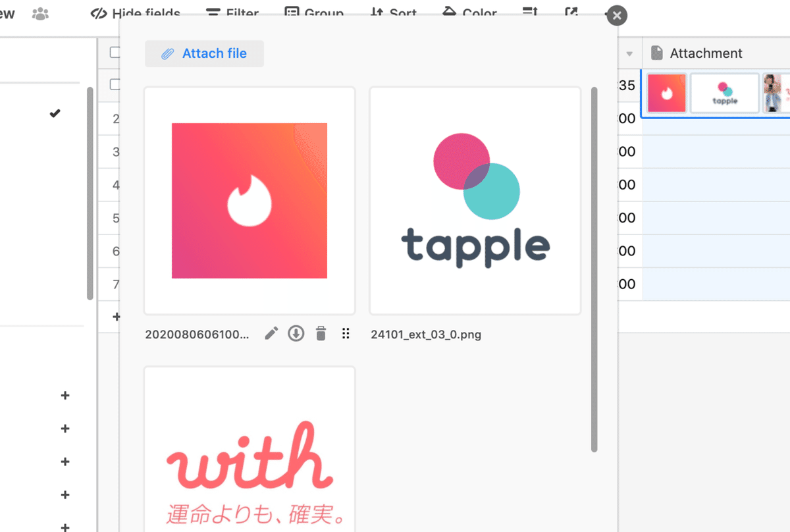Viewport: 790px width, 532px height.
Task: Click row number 6
Action: click(116, 251)
